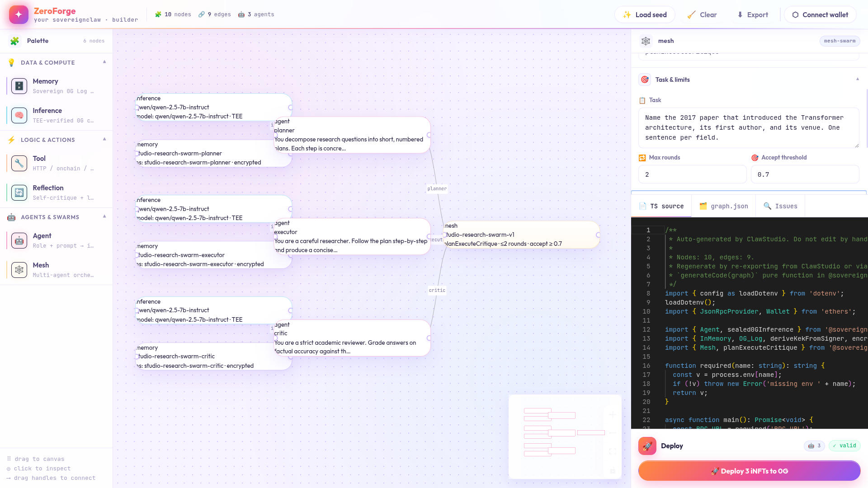Click the Logic & Actions lightning icon
This screenshot has height=488, width=868.
pos(11,140)
